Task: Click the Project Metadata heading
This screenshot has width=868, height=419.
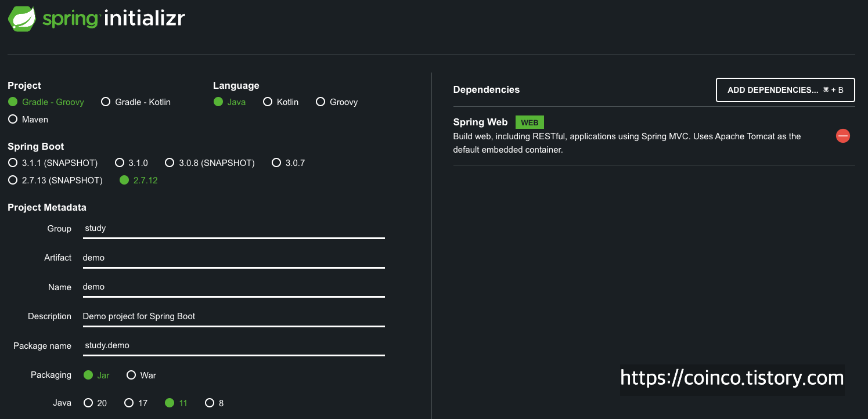Action: [47, 207]
